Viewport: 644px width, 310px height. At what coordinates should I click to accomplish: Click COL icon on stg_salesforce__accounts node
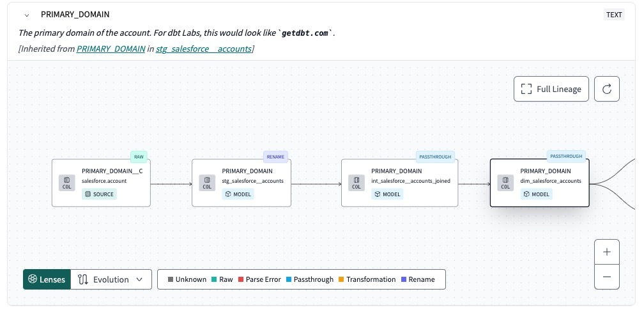[208, 183]
